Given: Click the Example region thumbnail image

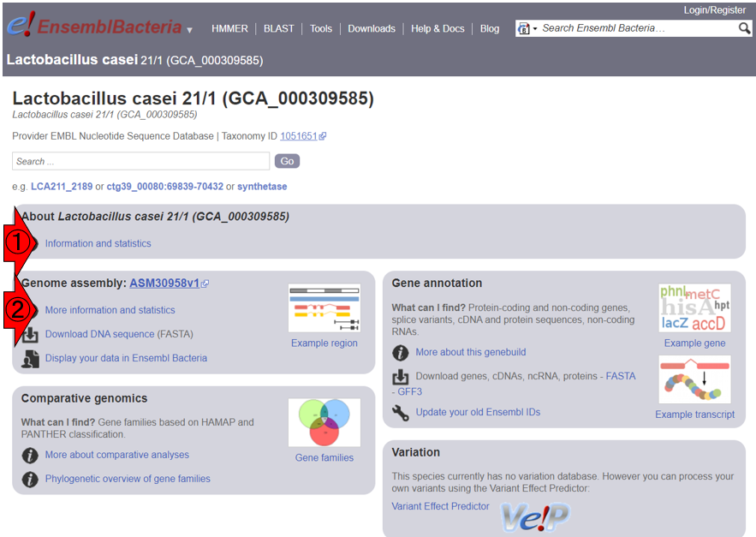Looking at the screenshot, I should (x=324, y=307).
